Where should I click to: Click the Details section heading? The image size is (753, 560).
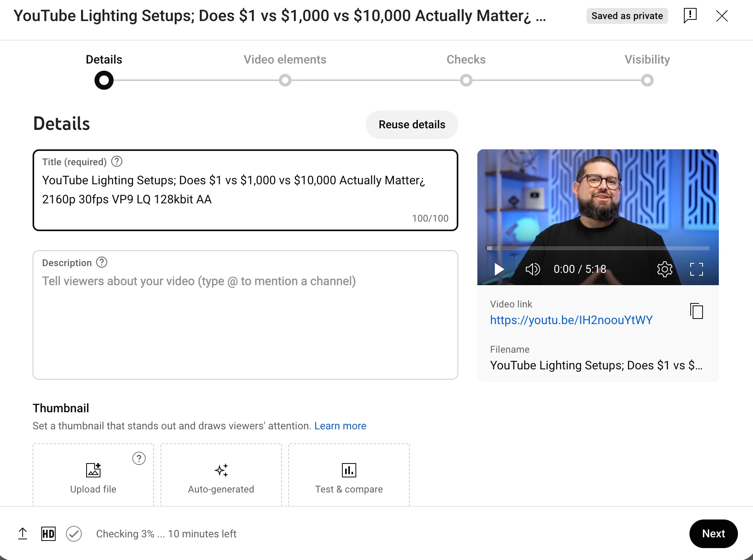coord(62,124)
